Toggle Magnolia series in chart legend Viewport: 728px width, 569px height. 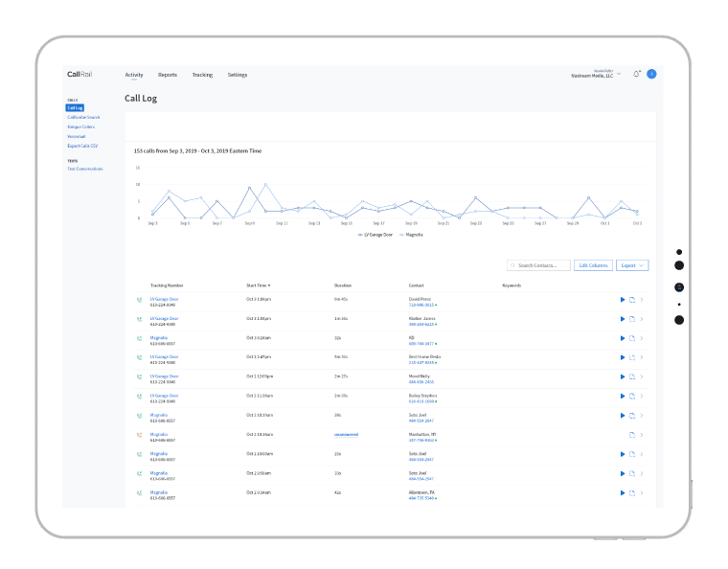(411, 235)
